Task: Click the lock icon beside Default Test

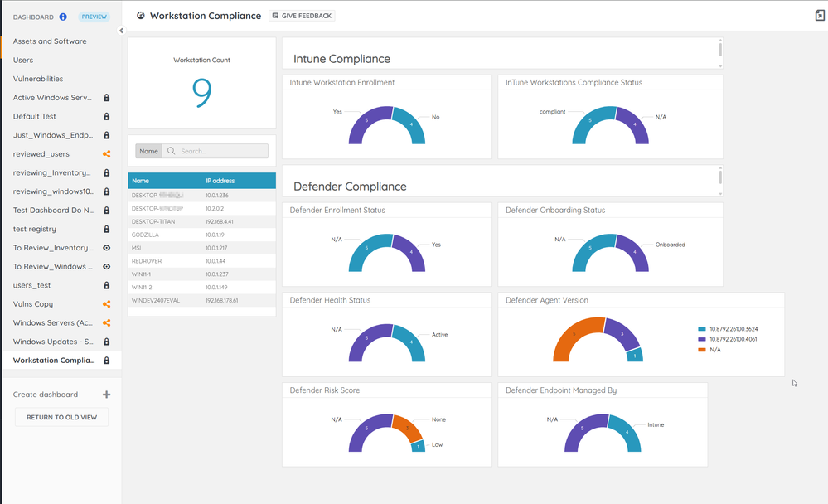Action: [106, 117]
